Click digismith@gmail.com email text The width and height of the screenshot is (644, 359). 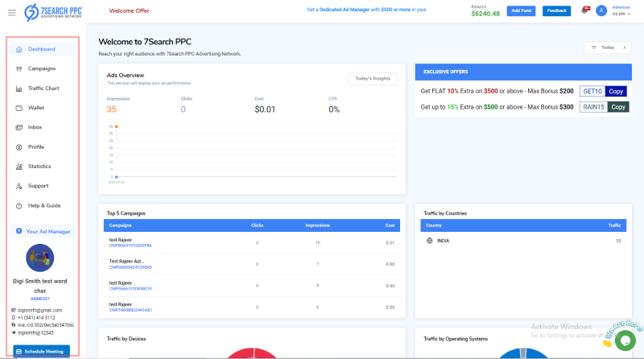tap(39, 311)
